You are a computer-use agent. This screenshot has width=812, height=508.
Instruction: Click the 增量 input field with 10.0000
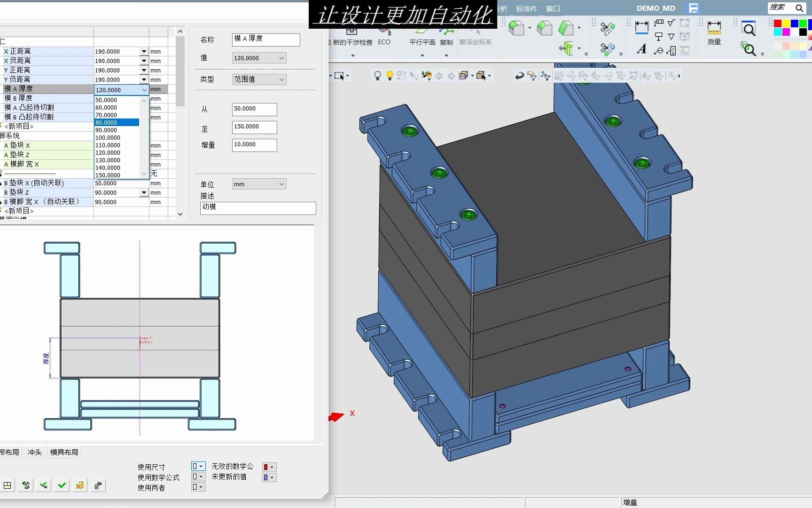coord(254,145)
